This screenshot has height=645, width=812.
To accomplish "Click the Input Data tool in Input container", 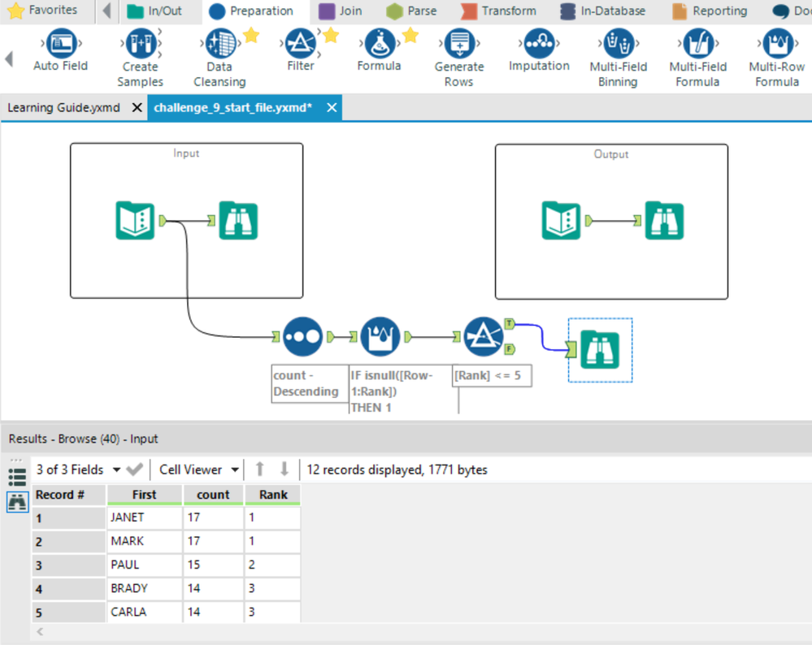I will point(135,220).
